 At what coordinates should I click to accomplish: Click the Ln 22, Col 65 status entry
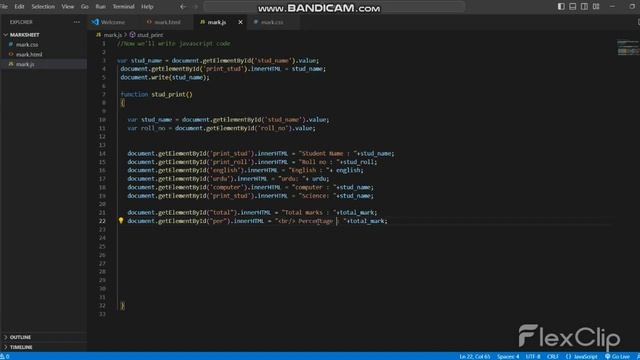[x=474, y=356]
